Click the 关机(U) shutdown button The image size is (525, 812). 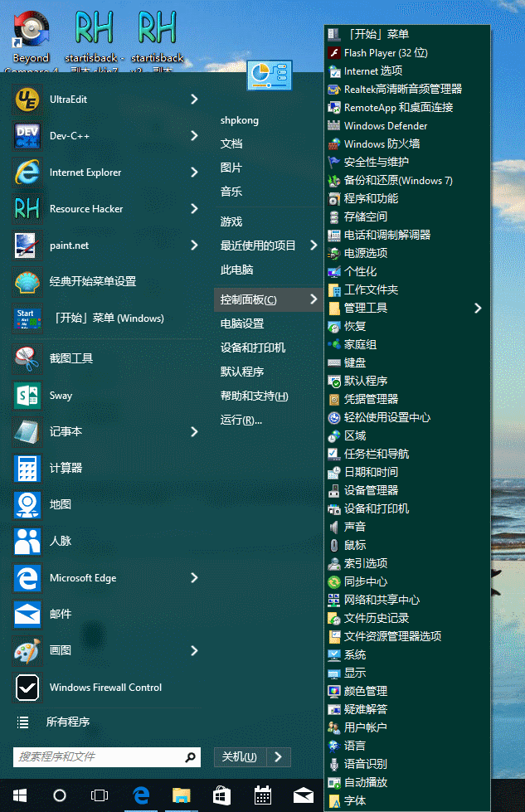tap(241, 757)
